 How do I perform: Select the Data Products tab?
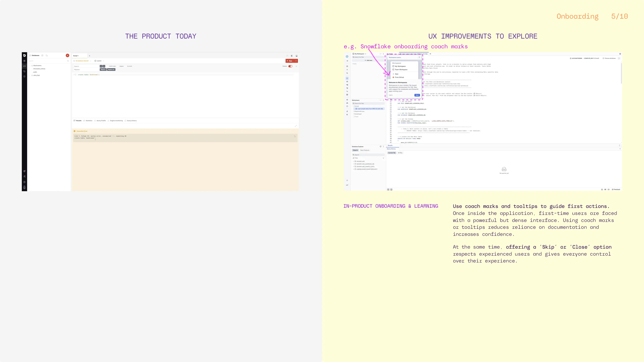pos(364,150)
